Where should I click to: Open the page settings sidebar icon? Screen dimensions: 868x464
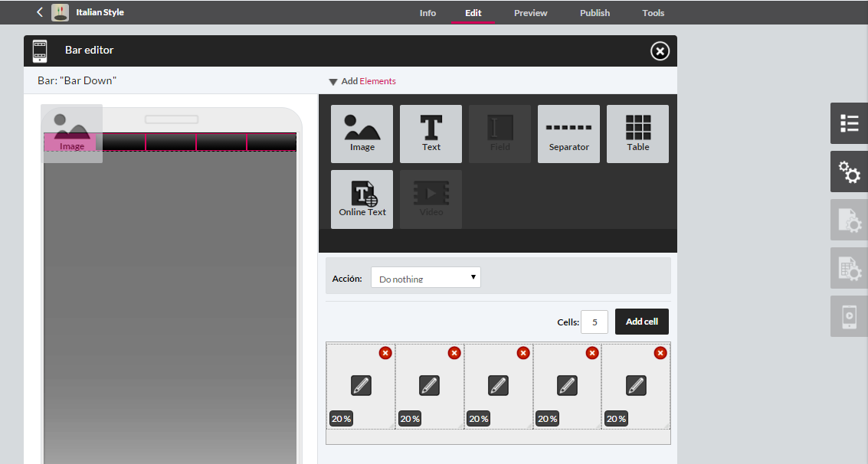[849, 220]
